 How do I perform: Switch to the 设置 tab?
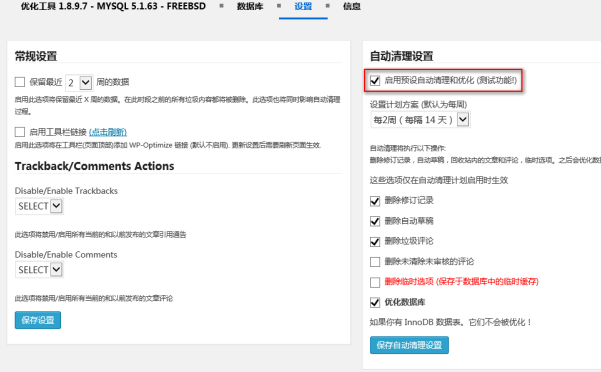(x=303, y=7)
